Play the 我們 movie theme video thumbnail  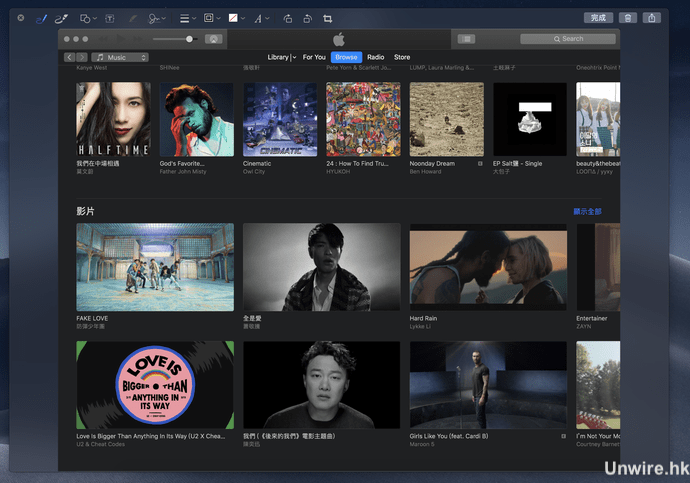(x=322, y=385)
